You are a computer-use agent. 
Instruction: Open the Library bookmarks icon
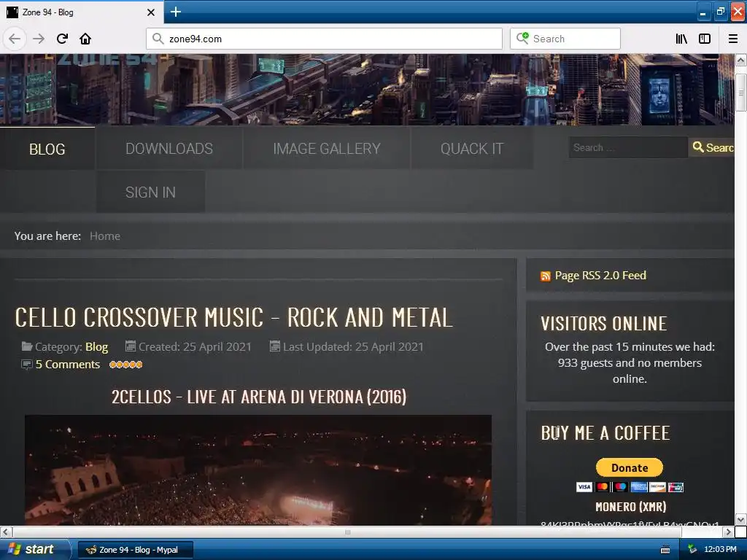pos(681,39)
